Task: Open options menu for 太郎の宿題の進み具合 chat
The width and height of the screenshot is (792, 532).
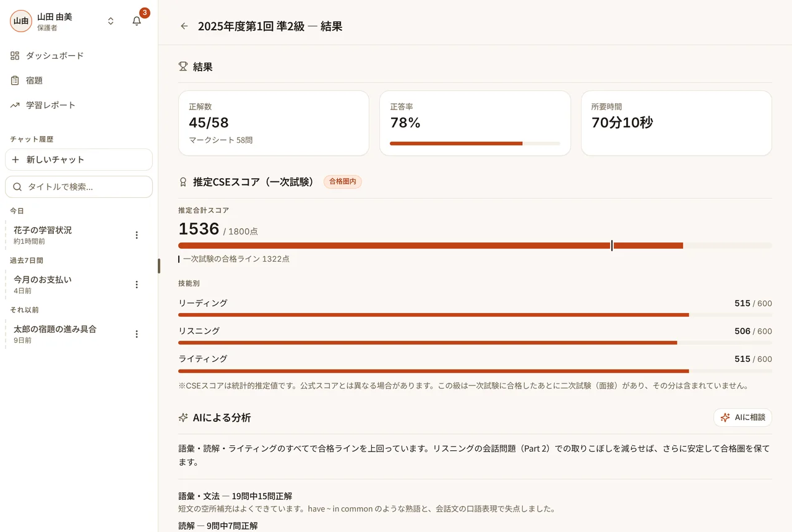Action: pos(137,334)
